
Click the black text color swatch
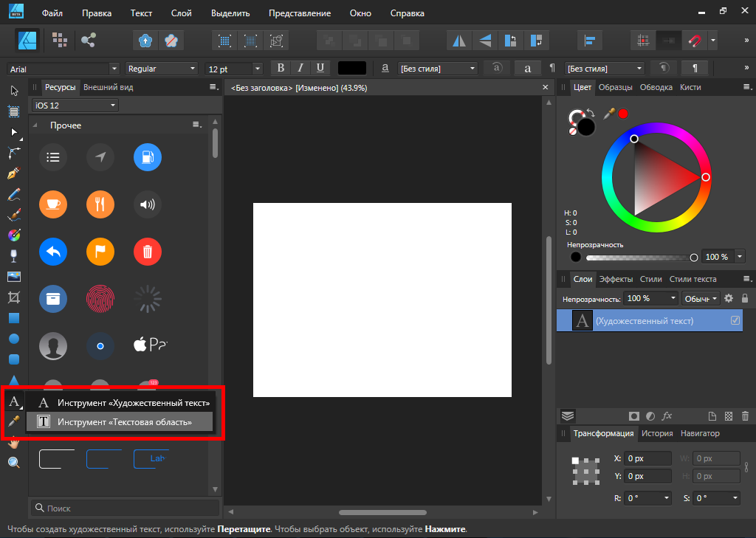click(351, 68)
